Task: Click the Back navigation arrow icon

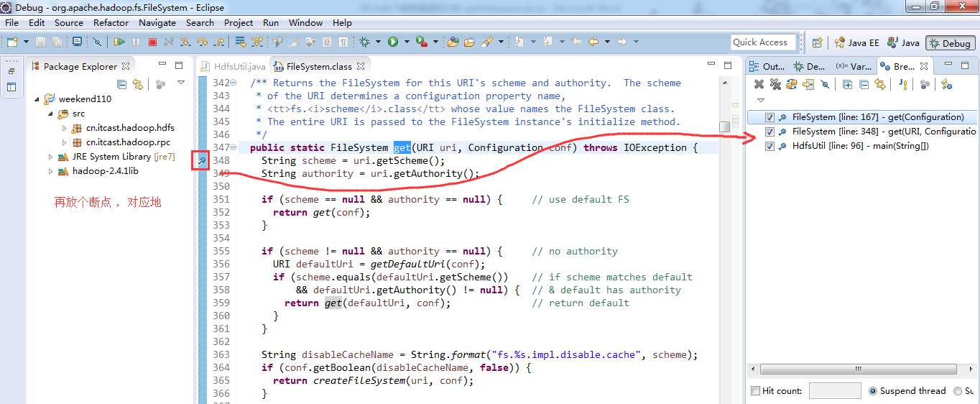Action: coord(593,42)
